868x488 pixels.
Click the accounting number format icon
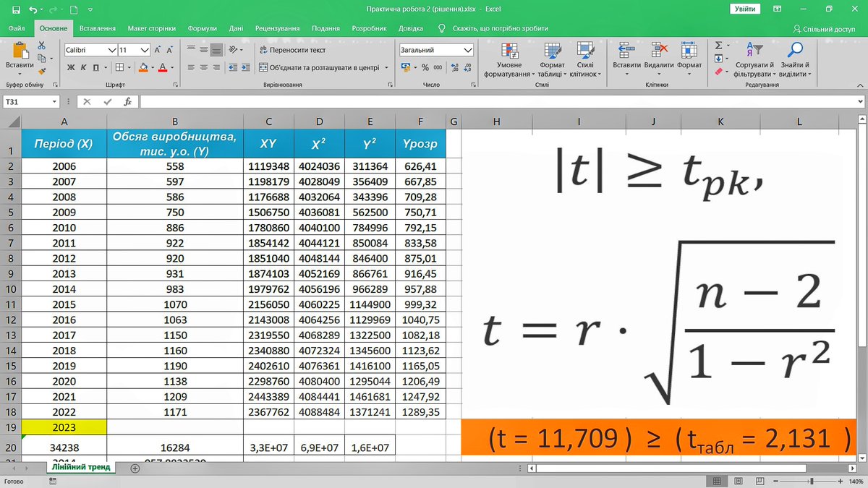click(405, 67)
